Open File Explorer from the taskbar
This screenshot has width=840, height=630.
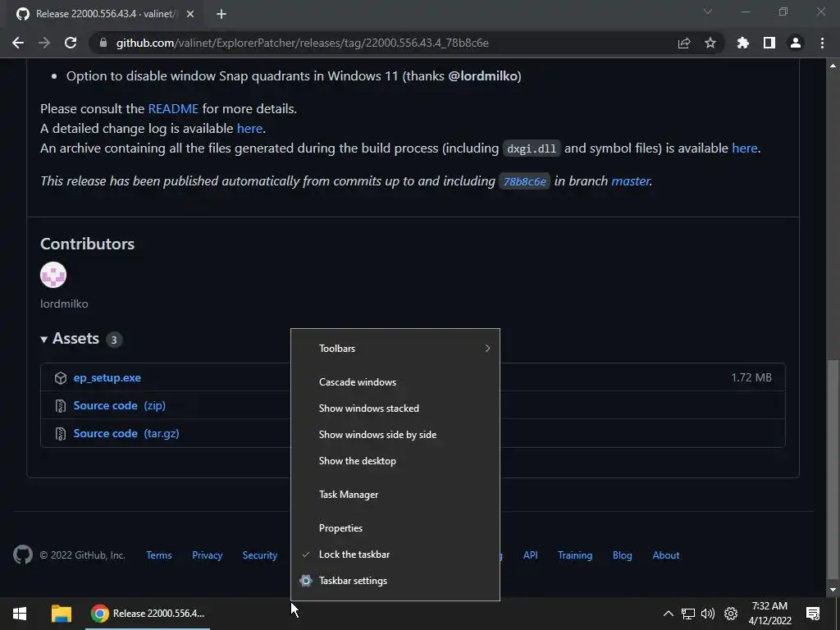tap(61, 614)
